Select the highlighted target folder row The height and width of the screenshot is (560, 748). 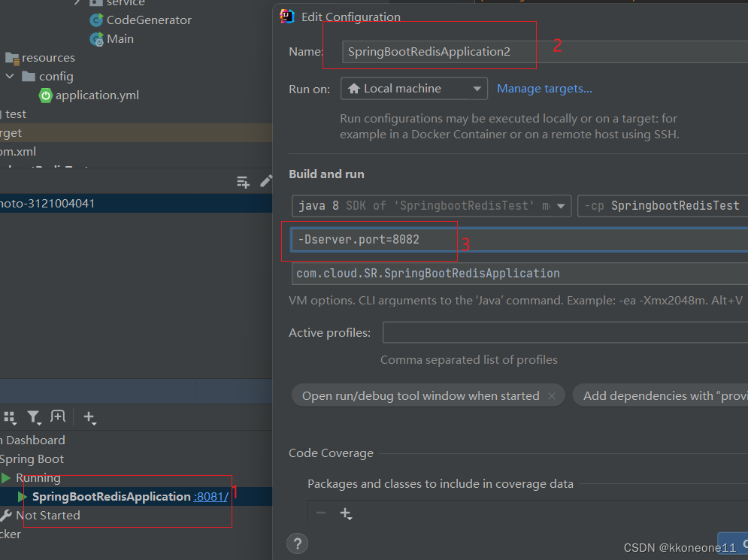[x=136, y=133]
